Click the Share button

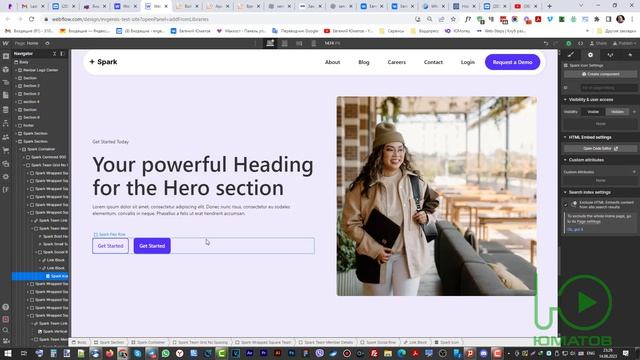click(x=599, y=43)
